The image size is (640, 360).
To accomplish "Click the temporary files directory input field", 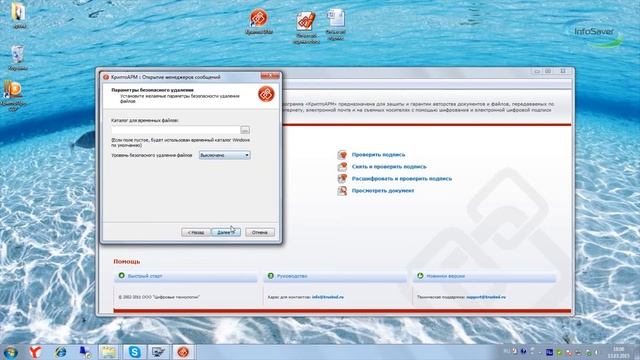I will pyautogui.click(x=176, y=130).
